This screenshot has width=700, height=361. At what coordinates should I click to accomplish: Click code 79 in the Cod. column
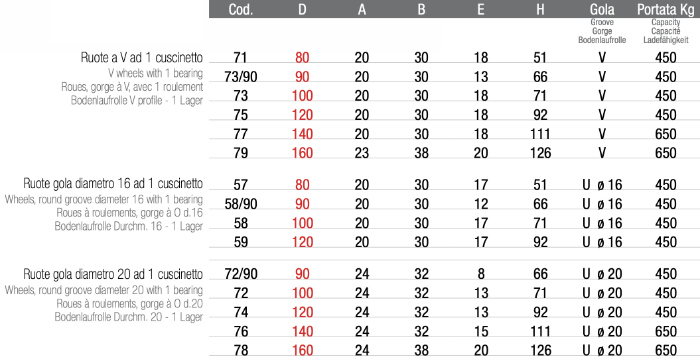tap(241, 153)
